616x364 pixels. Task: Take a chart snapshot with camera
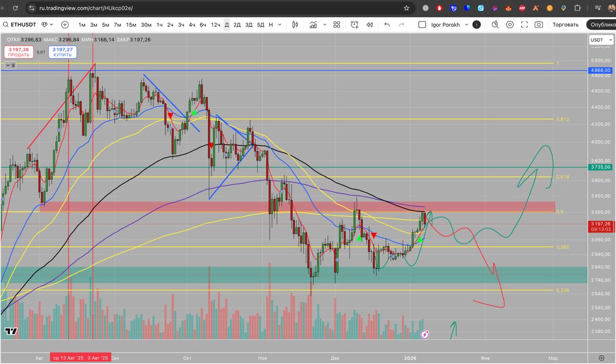coord(539,25)
